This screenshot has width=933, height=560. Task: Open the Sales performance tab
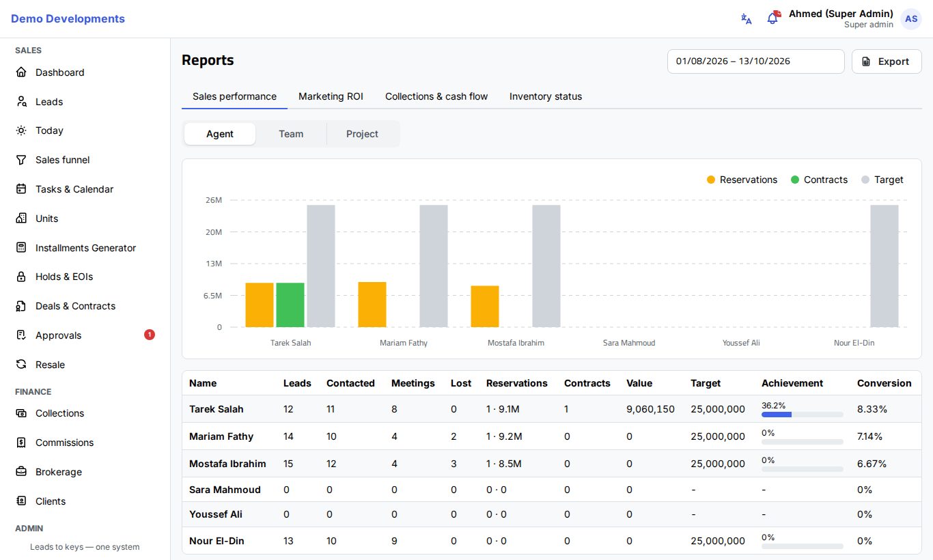(234, 96)
